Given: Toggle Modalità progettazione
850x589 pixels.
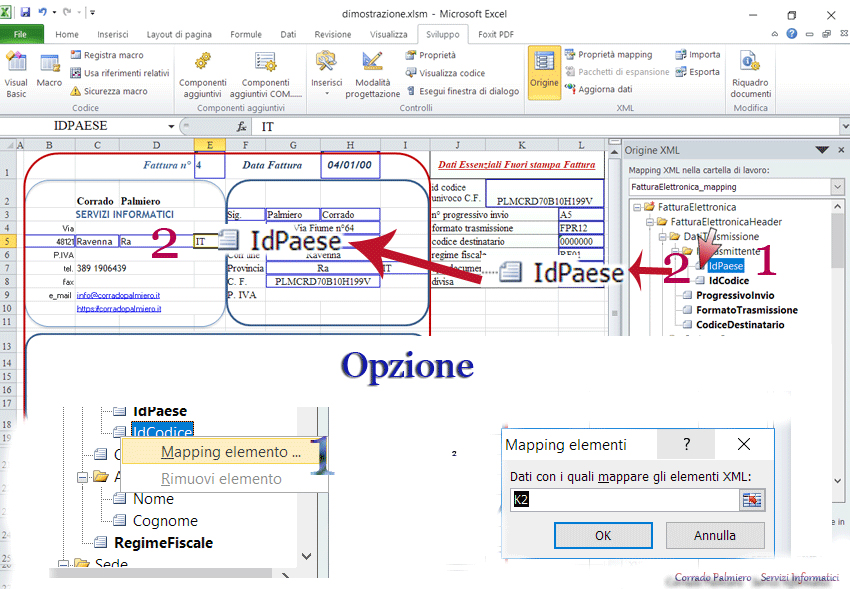Looking at the screenshot, I should pyautogui.click(x=372, y=74).
